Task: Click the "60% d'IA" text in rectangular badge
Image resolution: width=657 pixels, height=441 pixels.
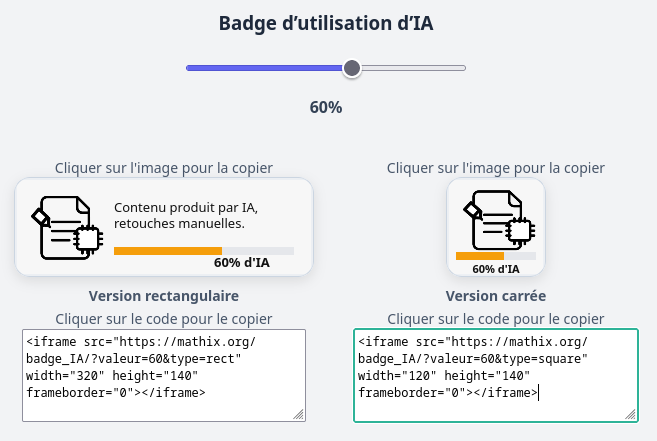Action: click(x=241, y=263)
